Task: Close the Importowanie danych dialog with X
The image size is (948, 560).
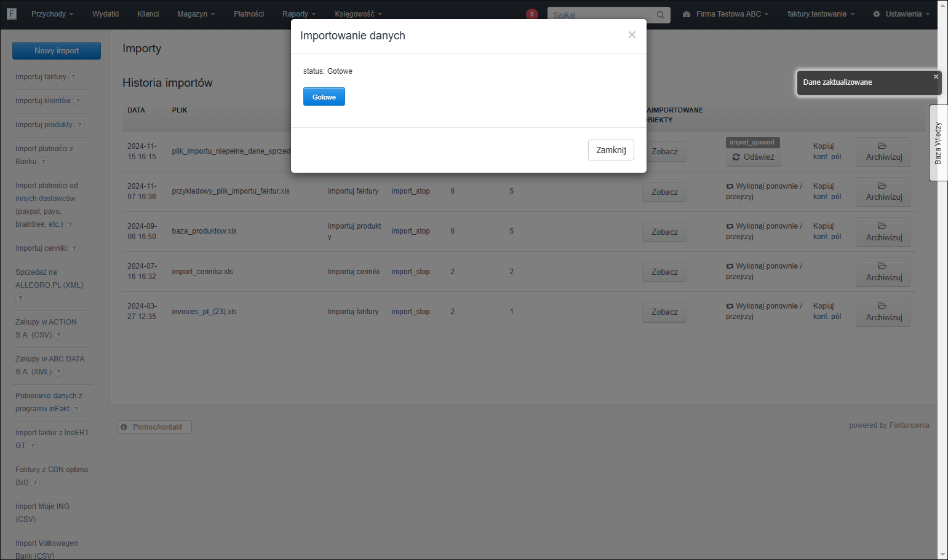Action: click(632, 35)
